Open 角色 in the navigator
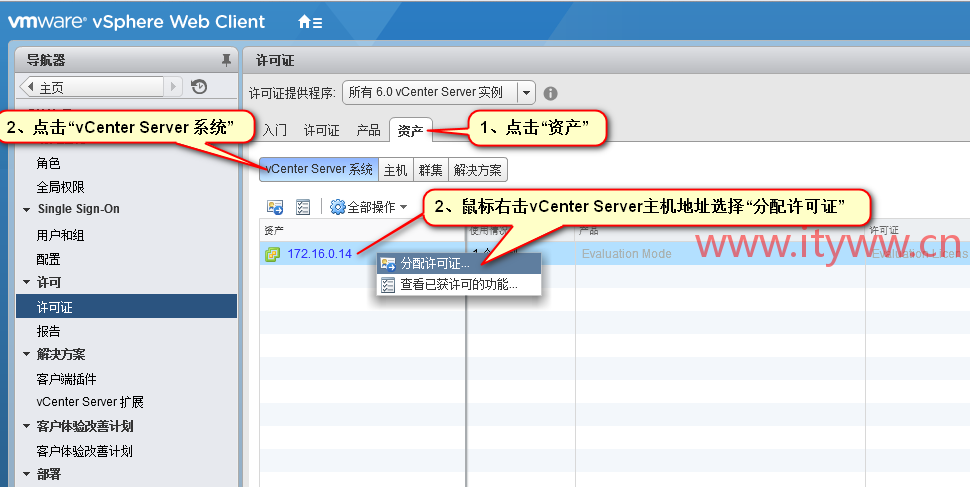 coord(48,163)
